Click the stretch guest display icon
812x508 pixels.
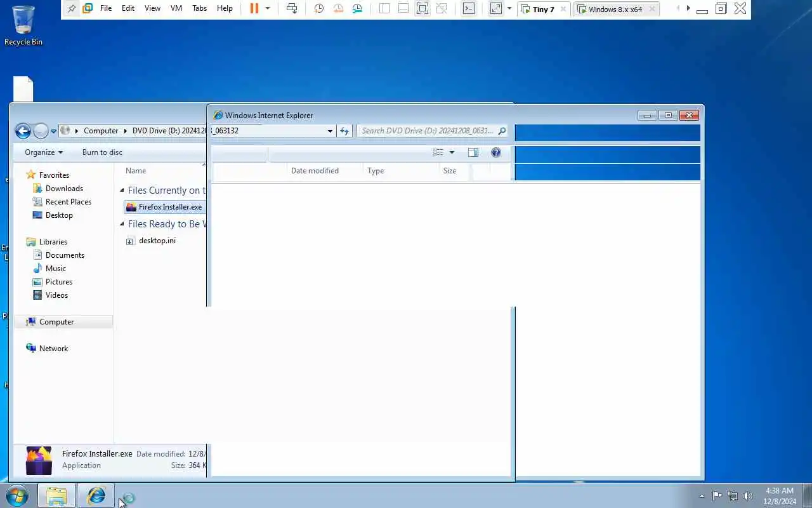pos(496,8)
